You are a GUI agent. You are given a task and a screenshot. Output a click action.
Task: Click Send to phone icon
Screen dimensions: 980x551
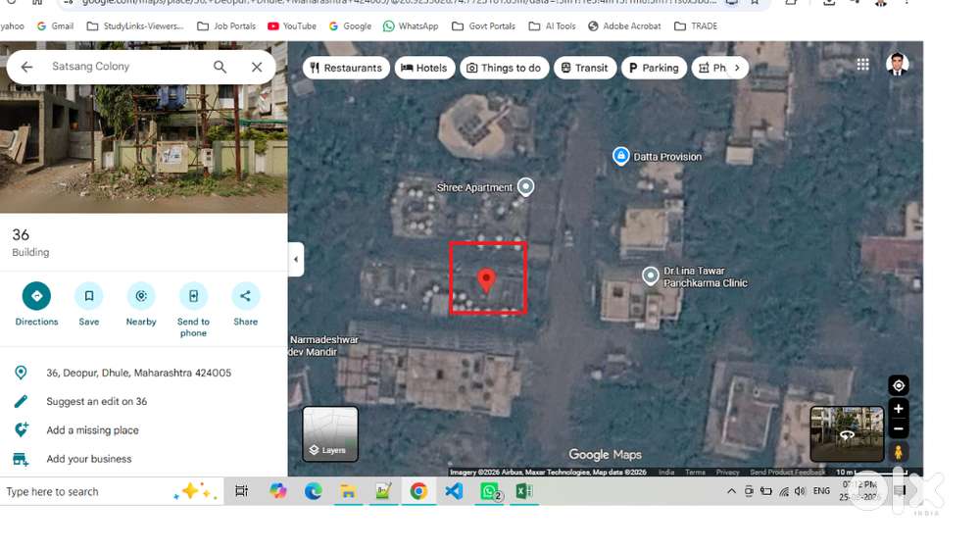click(x=193, y=296)
